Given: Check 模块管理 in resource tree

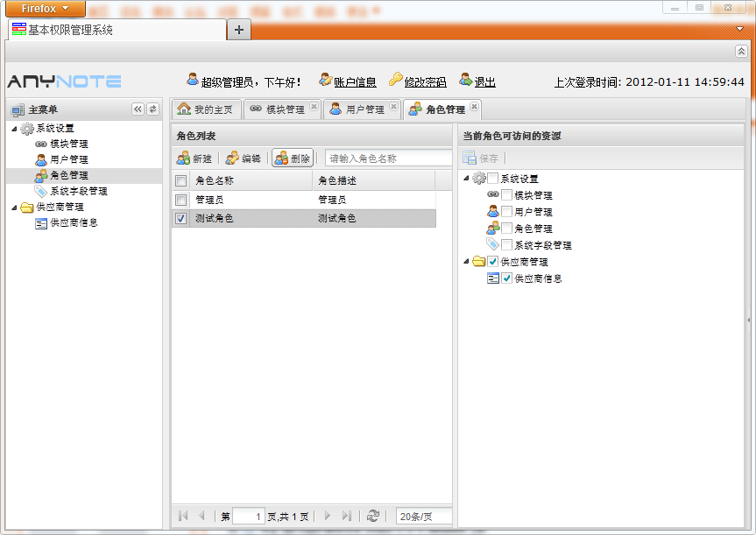Looking at the screenshot, I should point(506,194).
